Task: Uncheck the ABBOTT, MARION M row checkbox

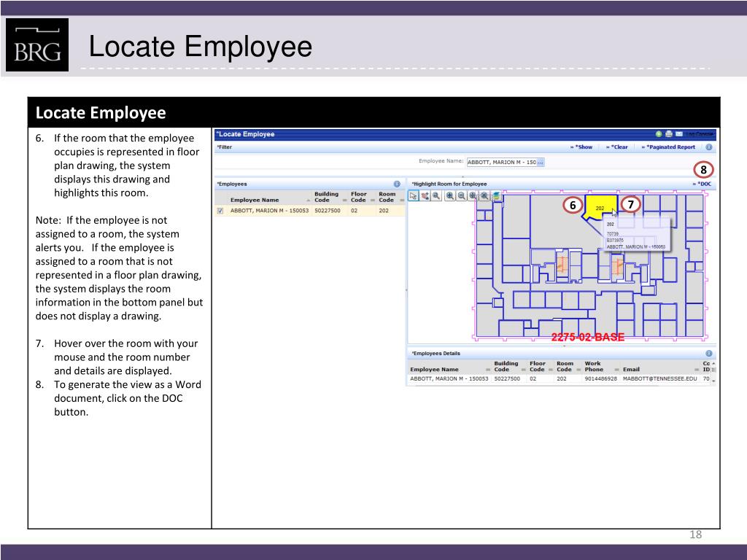Action: [220, 211]
